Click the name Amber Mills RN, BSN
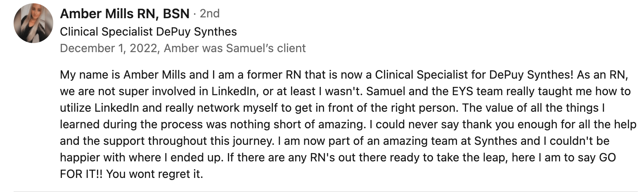The width and height of the screenshot is (644, 192). tap(125, 14)
